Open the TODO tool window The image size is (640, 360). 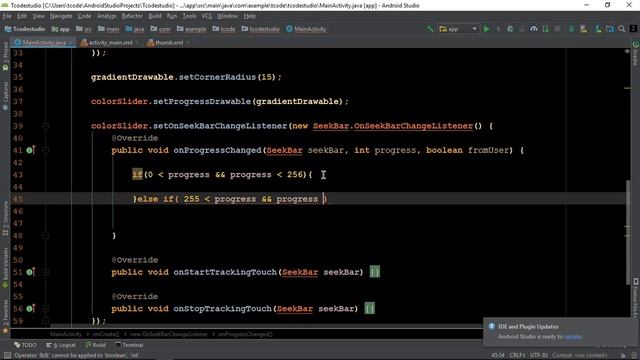(x=25, y=345)
